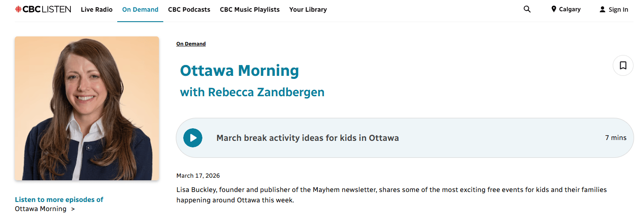Click the host portrait photo
This screenshot has height=218, width=644.
(87, 108)
